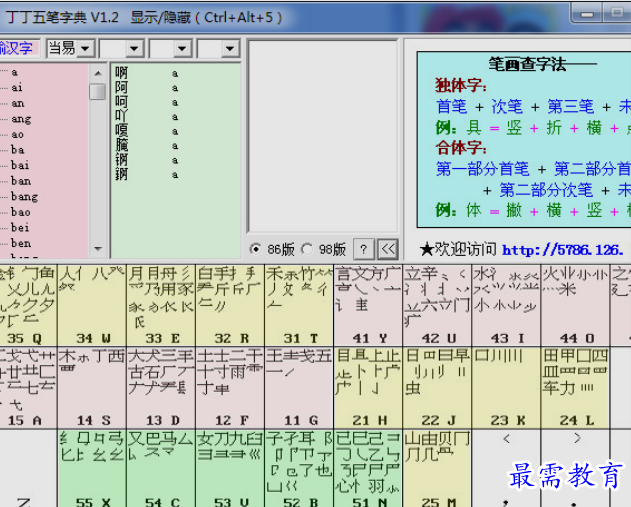631x507 pixels.
Task: Click the 15 A radical key
Action: (28, 387)
